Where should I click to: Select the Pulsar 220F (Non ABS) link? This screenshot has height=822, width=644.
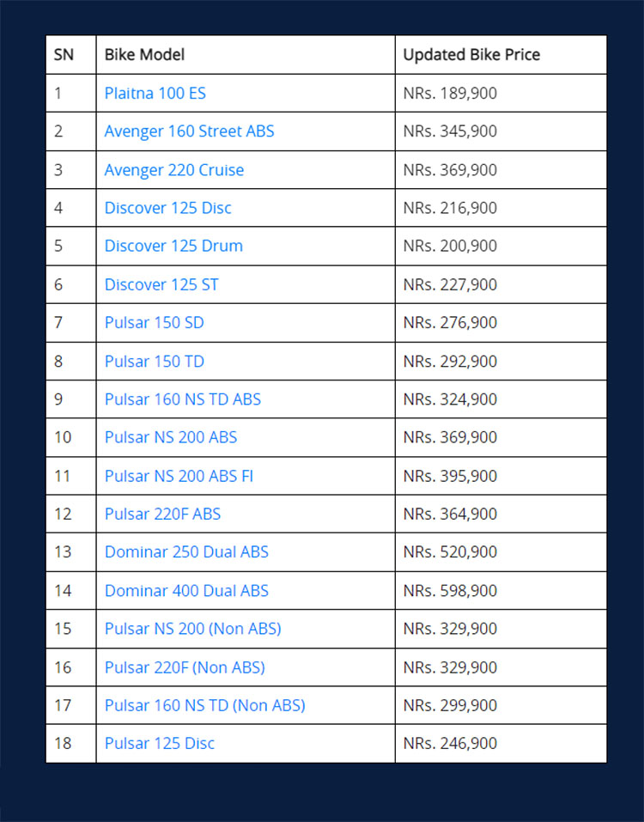(x=185, y=667)
